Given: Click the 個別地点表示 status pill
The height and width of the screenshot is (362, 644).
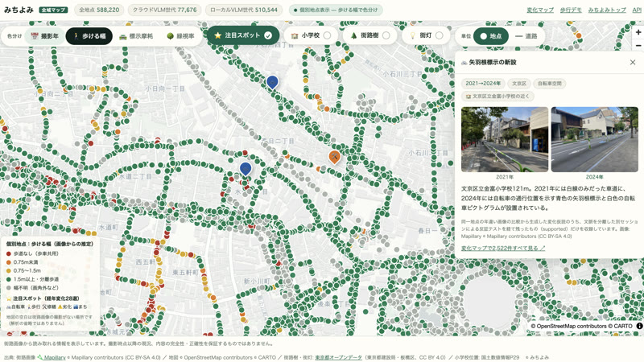Looking at the screenshot, I should [x=336, y=10].
